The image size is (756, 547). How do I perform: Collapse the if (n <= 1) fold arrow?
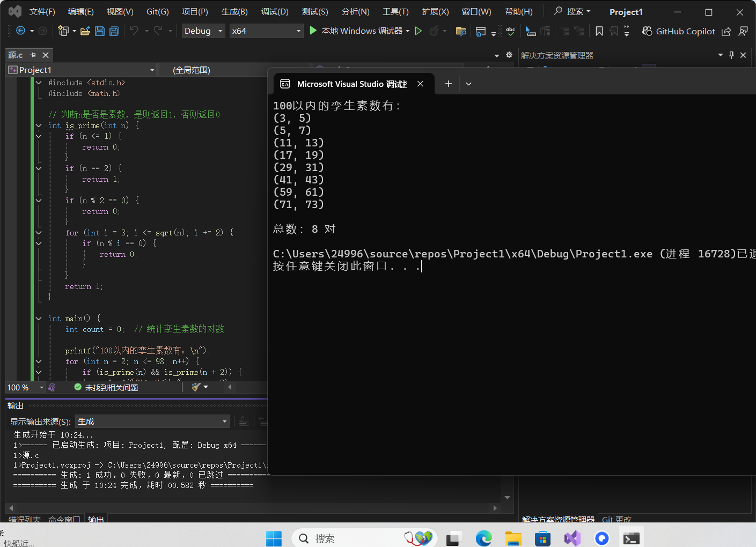[39, 136]
